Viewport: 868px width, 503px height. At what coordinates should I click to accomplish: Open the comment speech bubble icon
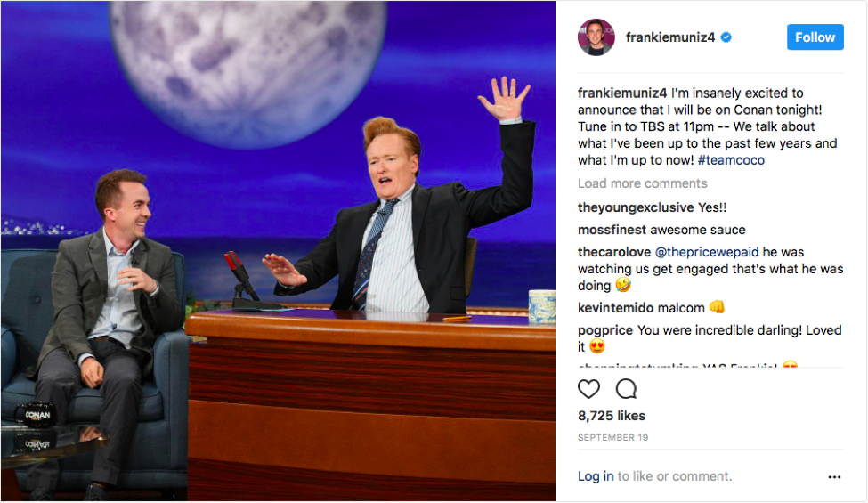pos(626,389)
